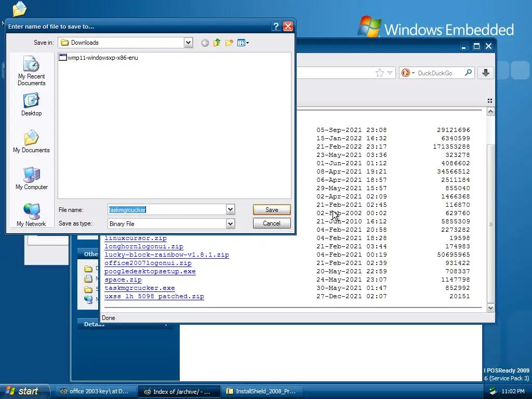The image size is (532, 399).
Task: Select wmp11-windowsxp-x86-enu file in list
Action: tap(99, 58)
